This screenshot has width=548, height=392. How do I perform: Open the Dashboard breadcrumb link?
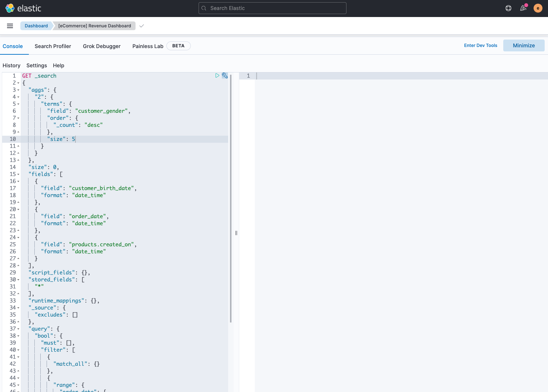tap(36, 26)
